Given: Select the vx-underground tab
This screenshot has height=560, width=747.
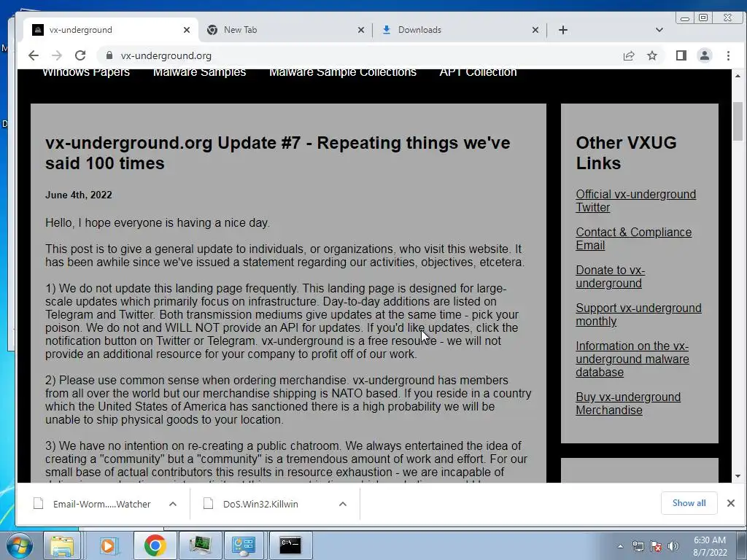Looking at the screenshot, I should coord(111,30).
